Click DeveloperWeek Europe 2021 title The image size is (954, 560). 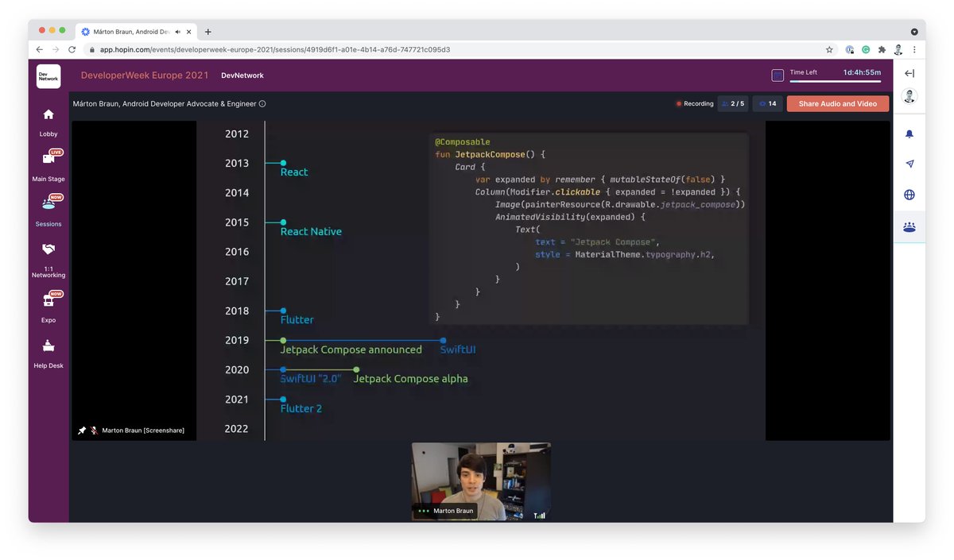(x=145, y=75)
